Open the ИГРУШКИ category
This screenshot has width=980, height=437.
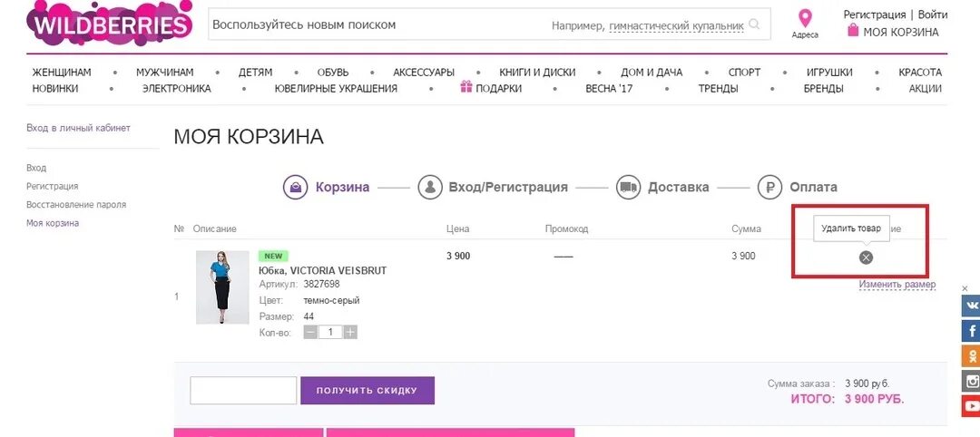click(x=829, y=73)
